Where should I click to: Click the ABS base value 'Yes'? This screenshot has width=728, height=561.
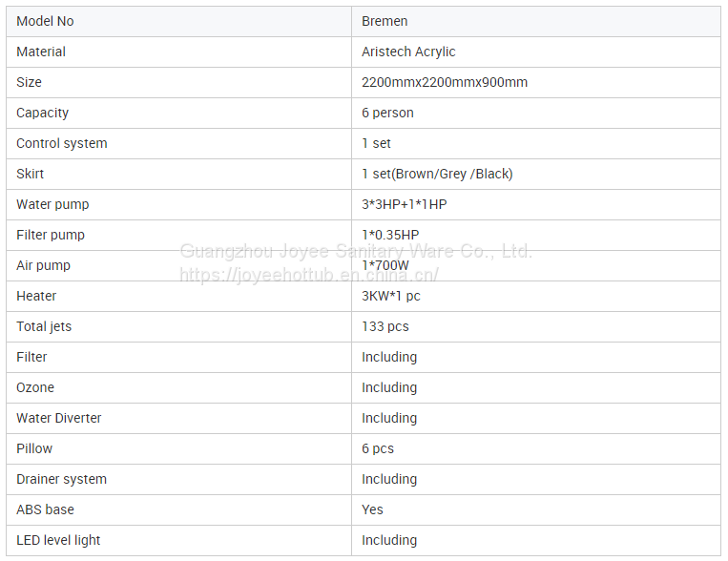(372, 509)
